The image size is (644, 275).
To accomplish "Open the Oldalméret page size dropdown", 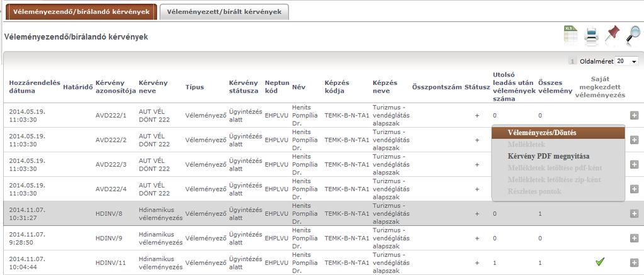I will click(x=627, y=61).
